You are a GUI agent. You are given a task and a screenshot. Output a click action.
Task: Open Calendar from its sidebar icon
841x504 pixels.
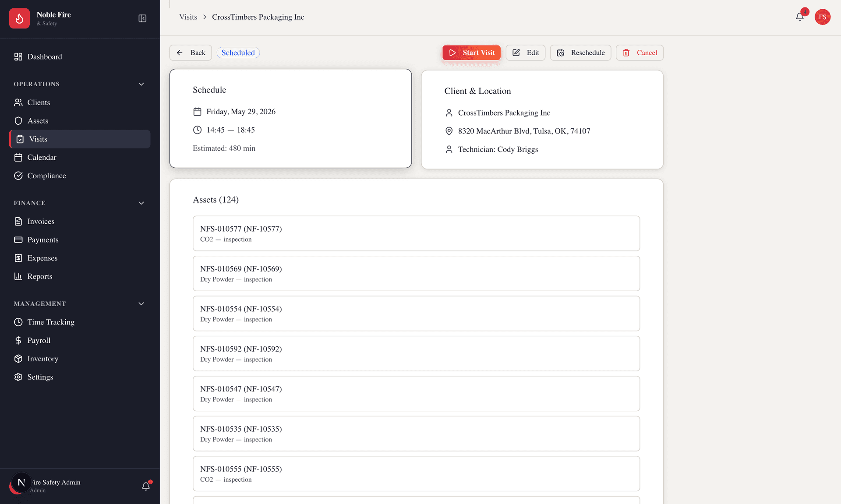pyautogui.click(x=18, y=157)
